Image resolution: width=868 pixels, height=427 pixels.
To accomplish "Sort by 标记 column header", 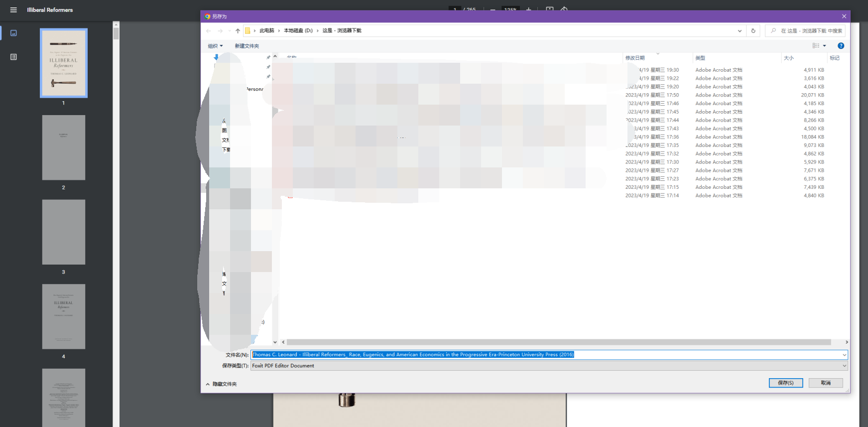I will tap(838, 58).
